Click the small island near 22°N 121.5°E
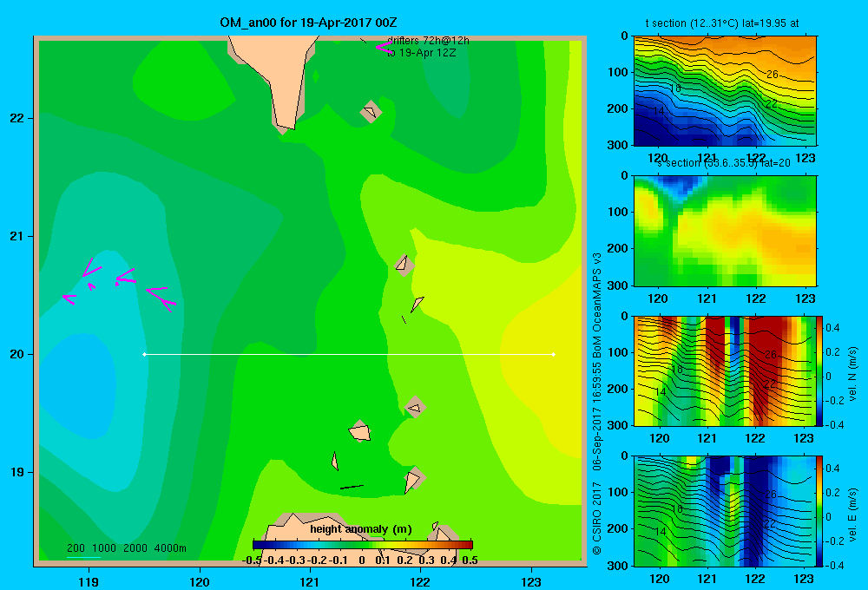868x590 pixels. 371,112
